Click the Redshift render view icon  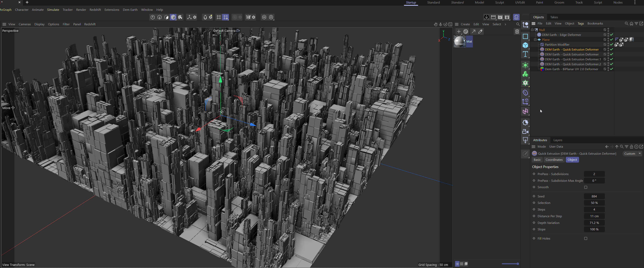click(x=516, y=17)
